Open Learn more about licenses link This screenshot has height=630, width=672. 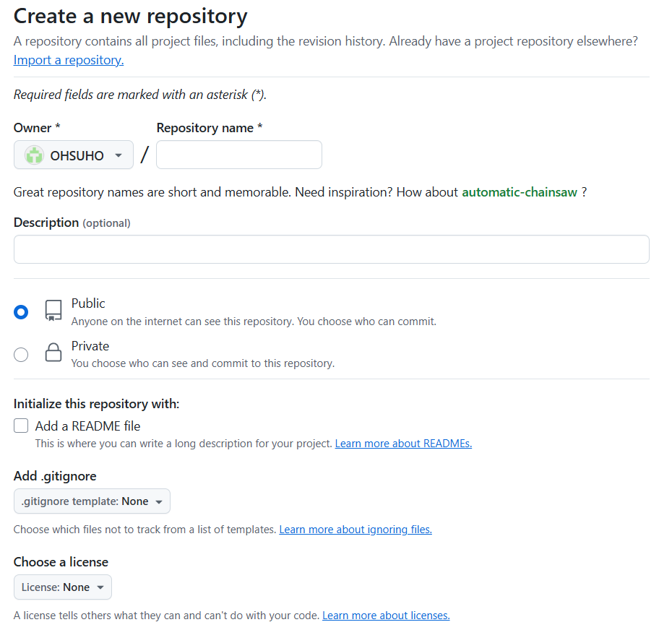click(386, 616)
